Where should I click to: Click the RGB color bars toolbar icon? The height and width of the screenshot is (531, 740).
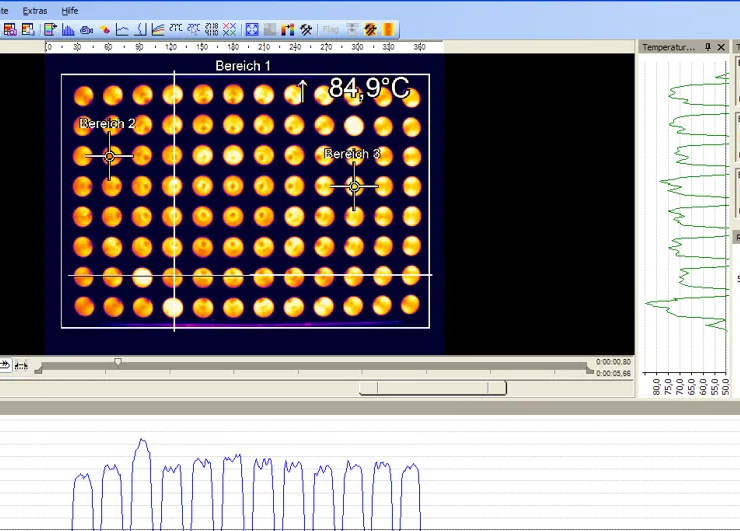[288, 30]
